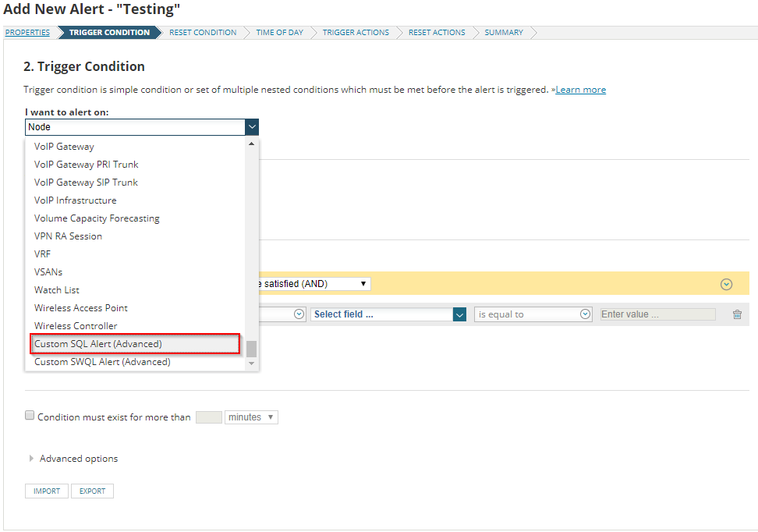The width and height of the screenshot is (758, 532).
Task: Click the EXPORT button
Action: 92,491
